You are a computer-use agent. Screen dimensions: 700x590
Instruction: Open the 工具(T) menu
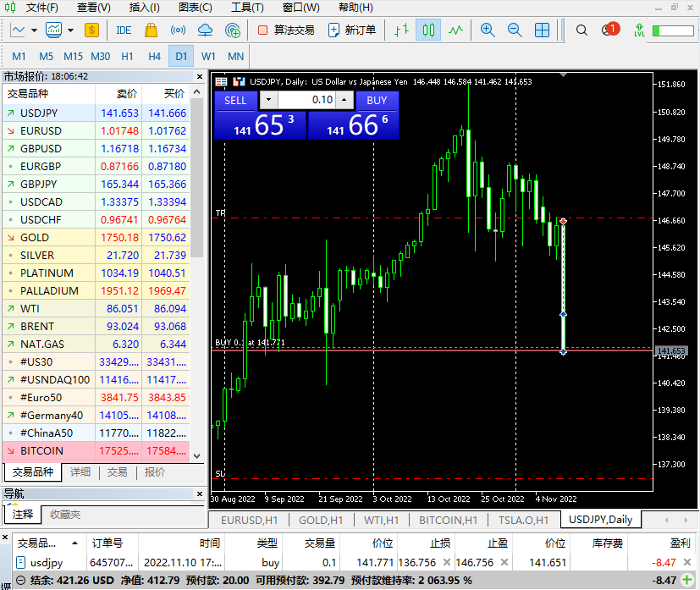point(247,8)
